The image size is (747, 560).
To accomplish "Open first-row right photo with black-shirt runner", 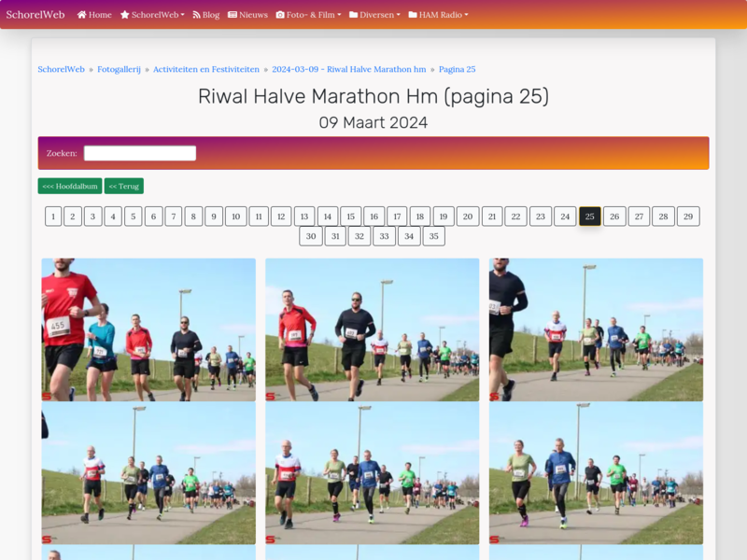I will point(596,329).
